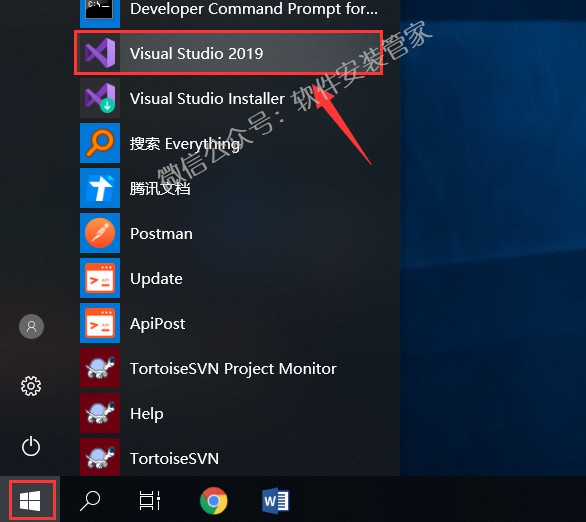The width and height of the screenshot is (586, 522).
Task: Click the "Help" entry text
Action: pos(146,414)
